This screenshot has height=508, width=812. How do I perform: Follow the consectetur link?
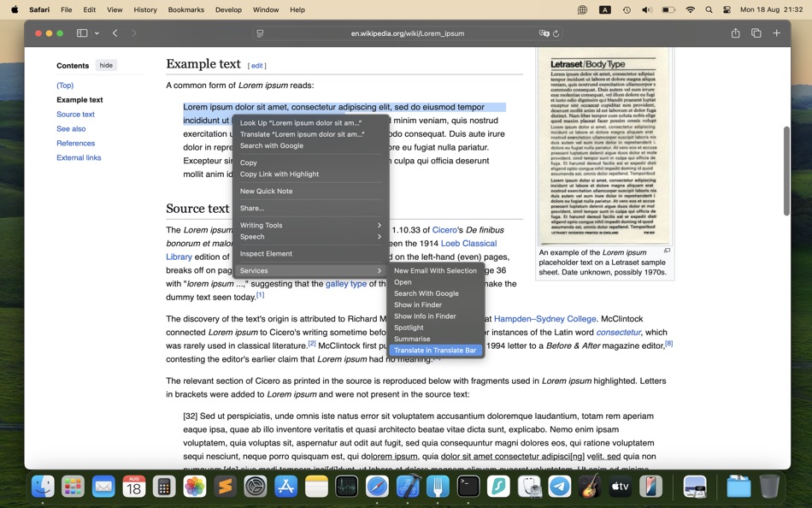pos(618,333)
